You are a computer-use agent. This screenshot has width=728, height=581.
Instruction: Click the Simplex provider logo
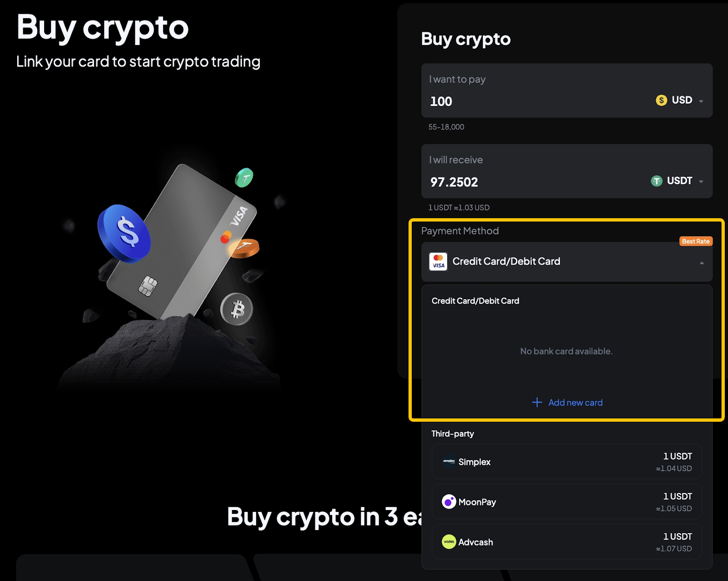(x=449, y=461)
